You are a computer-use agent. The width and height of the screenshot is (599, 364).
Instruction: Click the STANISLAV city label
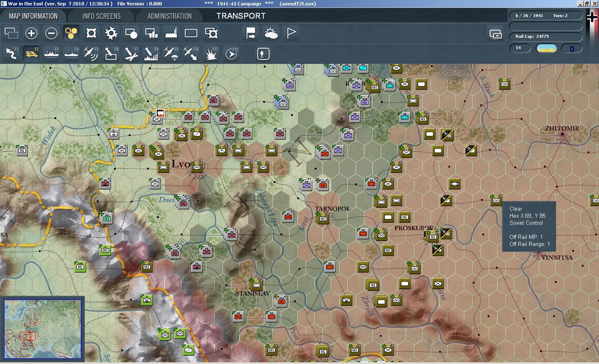click(253, 293)
